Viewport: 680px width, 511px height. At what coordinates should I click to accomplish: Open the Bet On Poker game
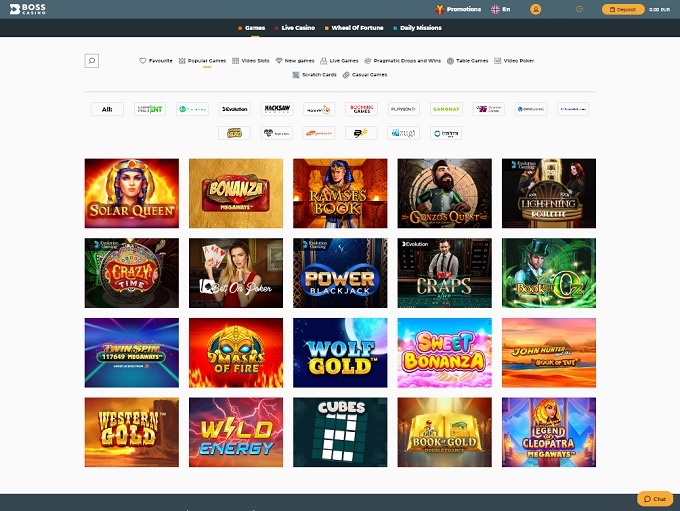pos(236,273)
